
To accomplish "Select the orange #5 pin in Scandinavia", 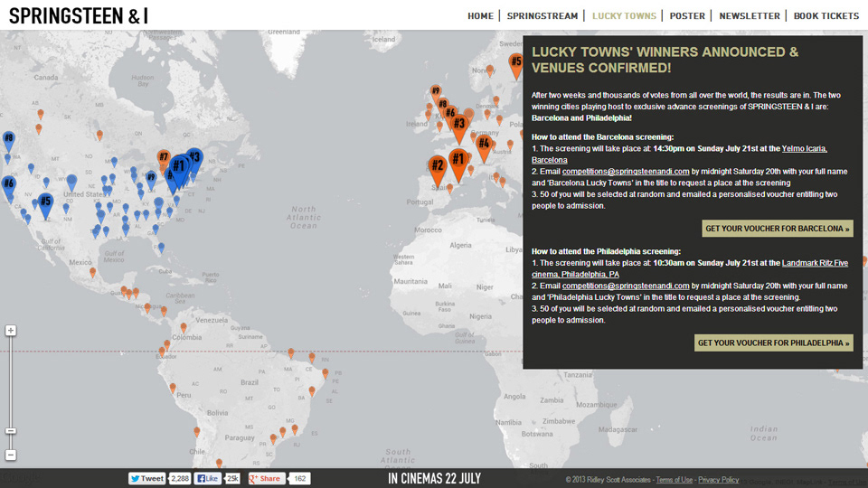I will (x=516, y=65).
